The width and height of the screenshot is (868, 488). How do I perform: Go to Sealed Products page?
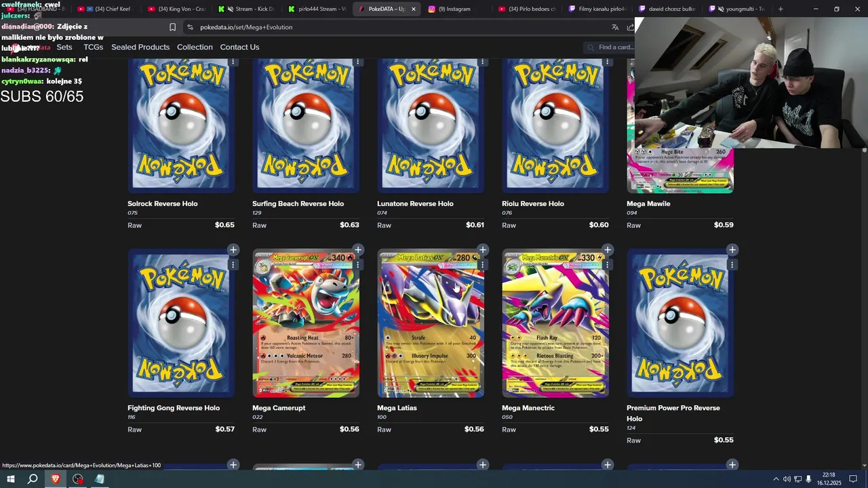point(140,47)
